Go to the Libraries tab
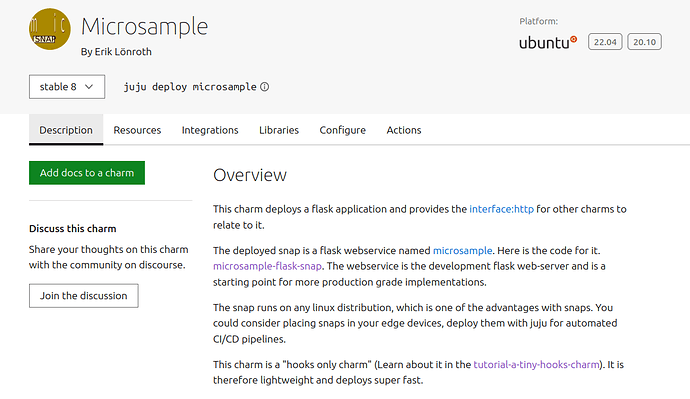The width and height of the screenshot is (690, 399). (279, 130)
